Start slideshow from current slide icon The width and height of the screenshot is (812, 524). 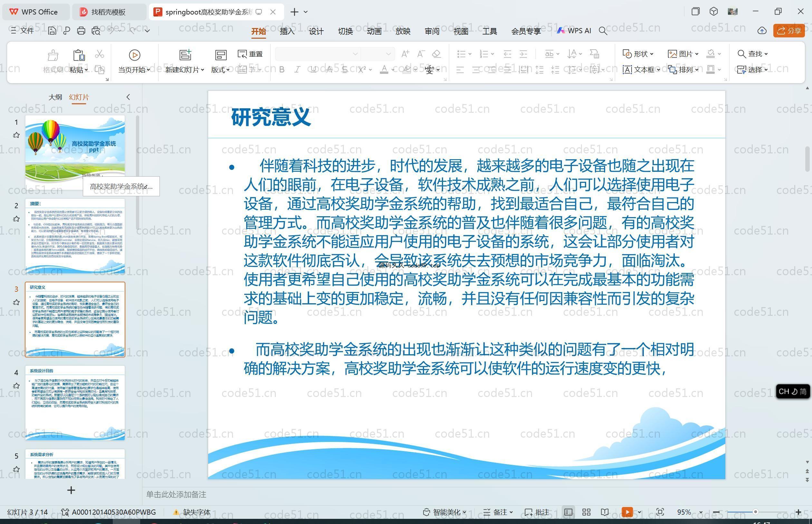tap(134, 55)
